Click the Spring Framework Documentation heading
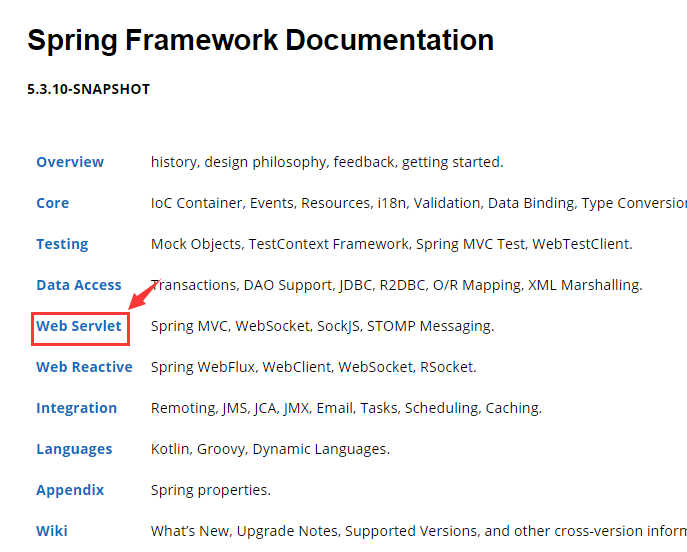This screenshot has height=552, width=687. point(261,41)
